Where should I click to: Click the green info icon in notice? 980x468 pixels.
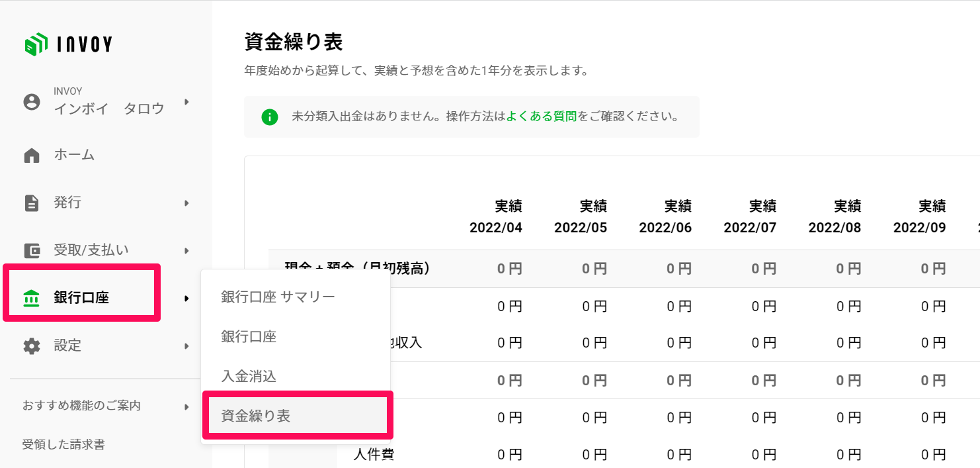(x=269, y=117)
